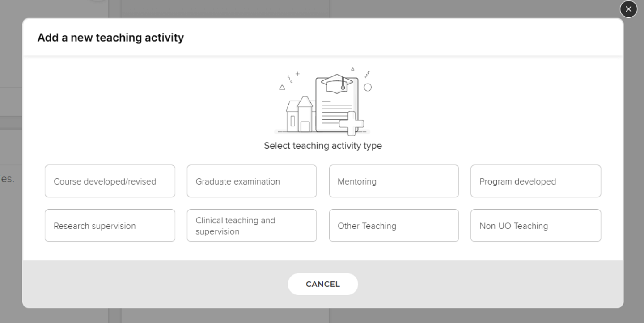Select Clinical teaching and supervision
The image size is (644, 323).
[x=252, y=226]
